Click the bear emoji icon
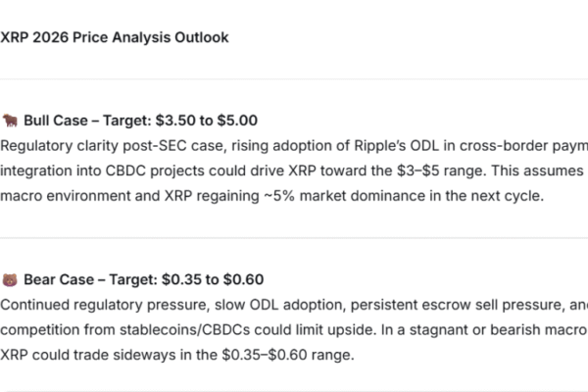This screenshot has height=392, width=588. [10, 279]
